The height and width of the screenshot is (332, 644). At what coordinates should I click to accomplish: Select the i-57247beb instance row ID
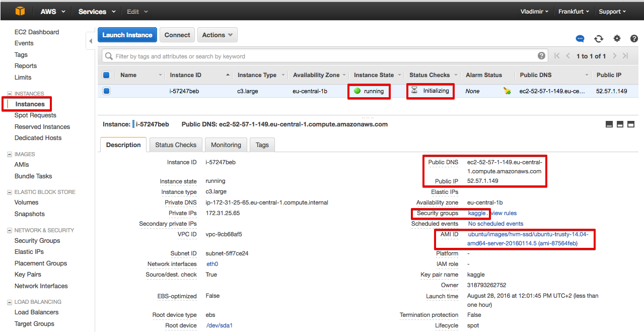point(183,91)
